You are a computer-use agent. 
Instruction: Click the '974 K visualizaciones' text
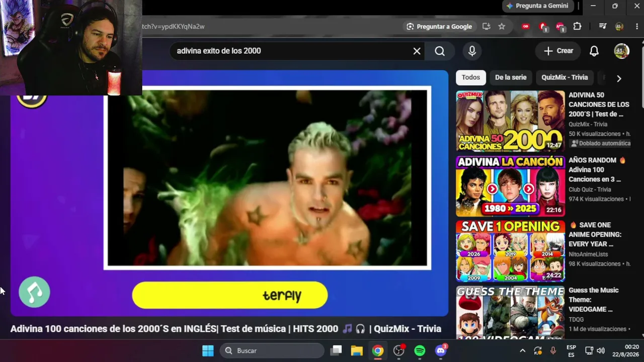596,199
